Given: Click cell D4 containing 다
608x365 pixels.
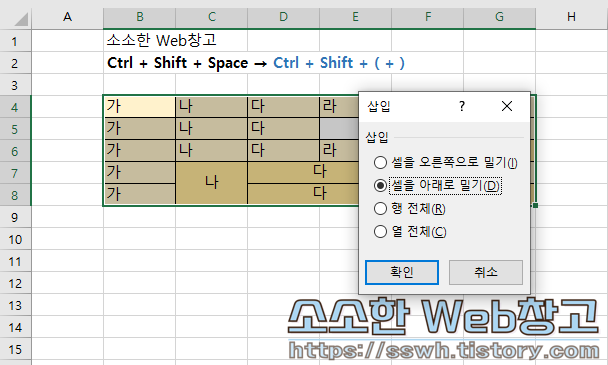Looking at the screenshot, I should (283, 107).
